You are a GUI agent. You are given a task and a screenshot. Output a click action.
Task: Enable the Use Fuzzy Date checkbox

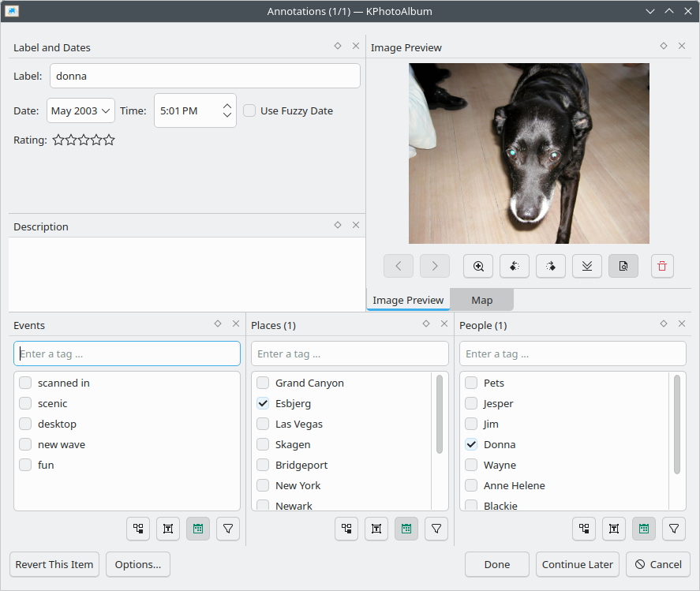click(249, 110)
